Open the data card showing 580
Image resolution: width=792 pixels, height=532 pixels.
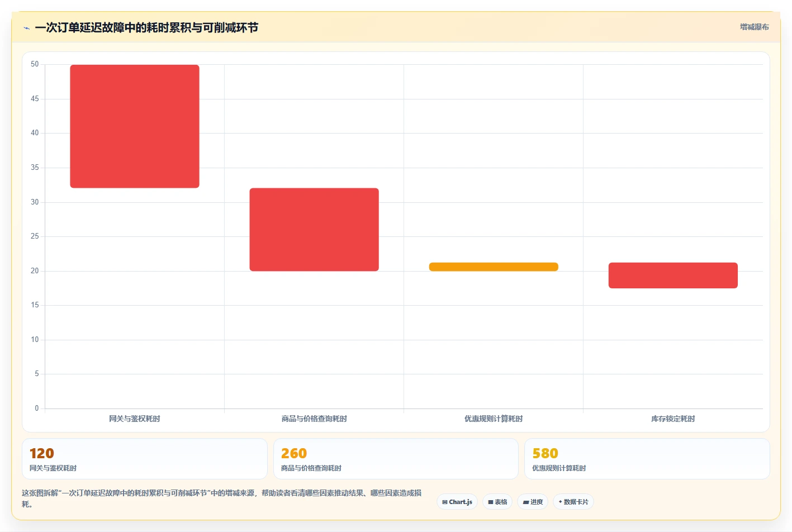647,459
